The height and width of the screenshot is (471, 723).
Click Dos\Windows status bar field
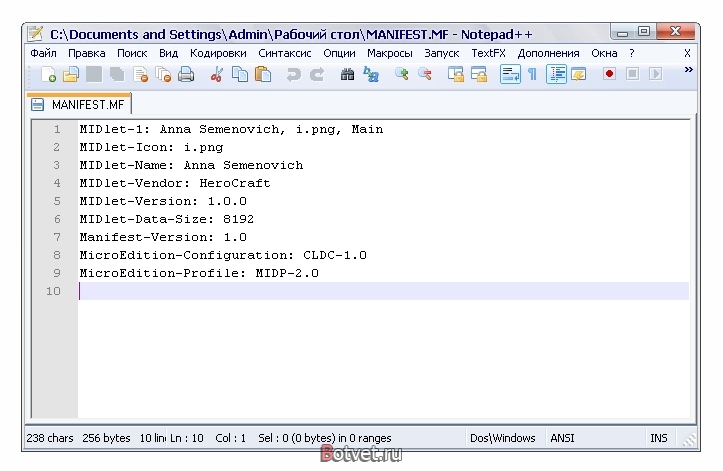point(503,438)
